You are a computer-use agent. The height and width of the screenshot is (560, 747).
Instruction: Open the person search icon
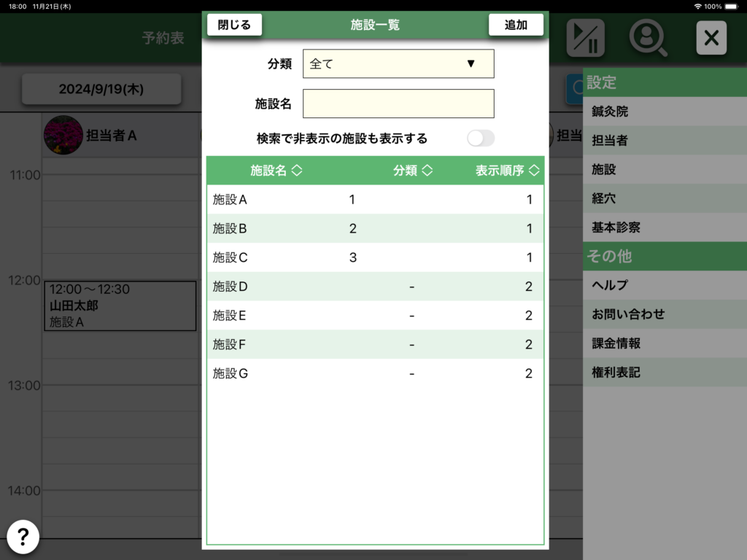pos(648,38)
